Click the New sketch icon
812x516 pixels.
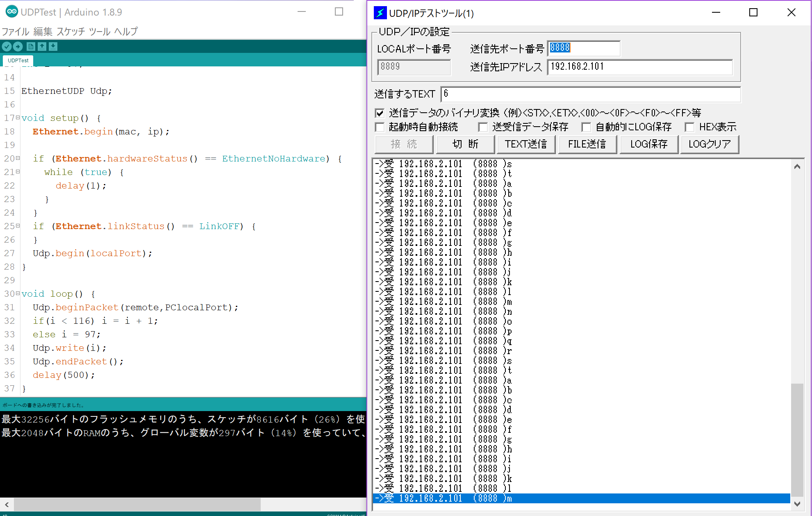click(x=31, y=47)
